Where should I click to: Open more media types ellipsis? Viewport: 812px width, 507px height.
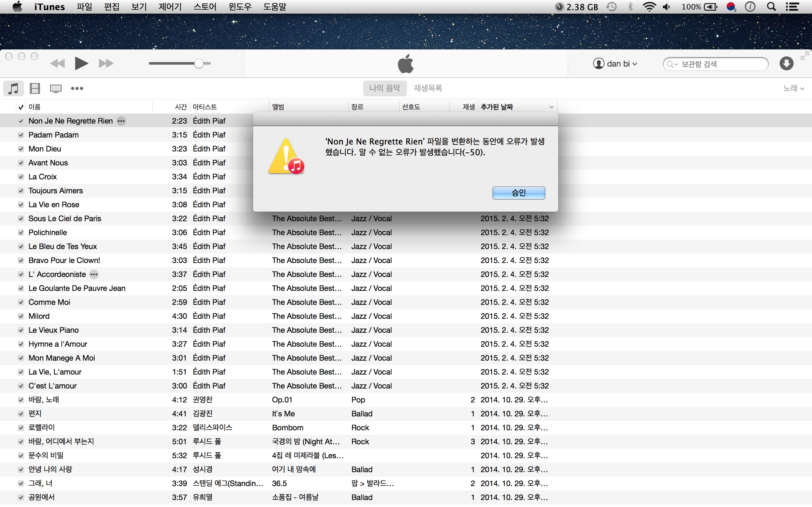tap(77, 88)
